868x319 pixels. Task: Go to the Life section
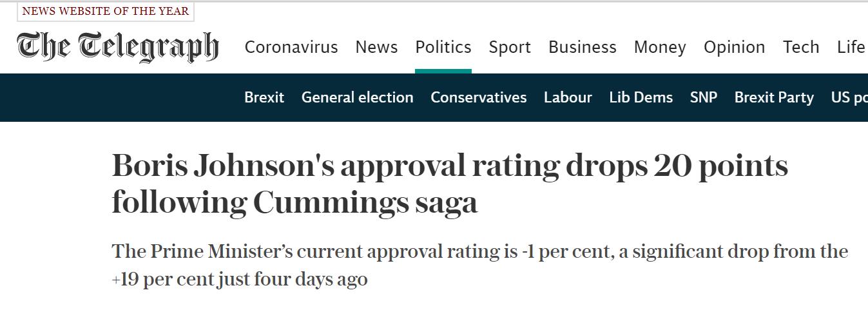point(851,47)
